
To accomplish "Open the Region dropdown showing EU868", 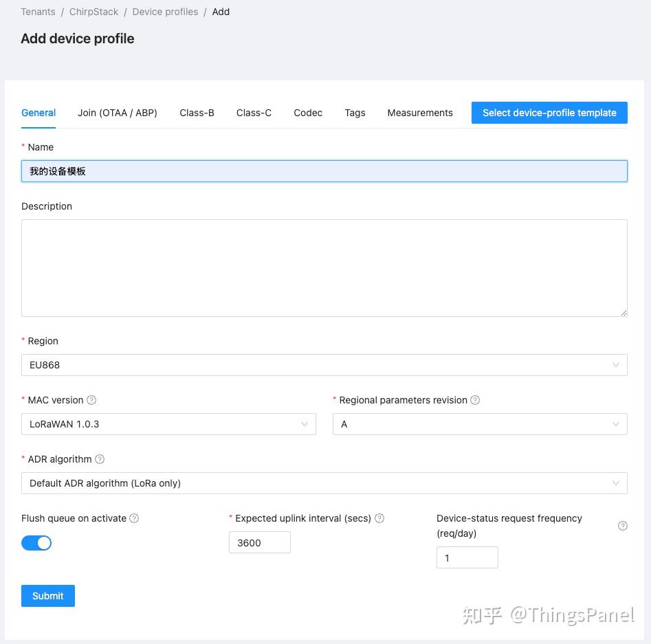I will pyautogui.click(x=324, y=365).
